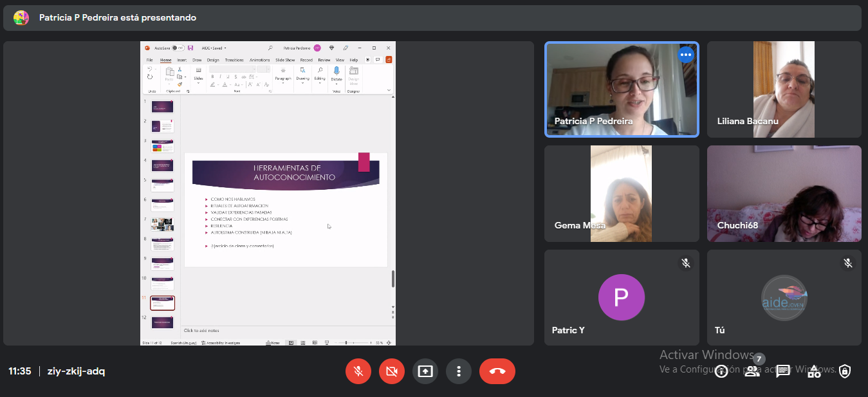Hang up with red leave-call button
This screenshot has height=397, width=868.
tap(497, 371)
